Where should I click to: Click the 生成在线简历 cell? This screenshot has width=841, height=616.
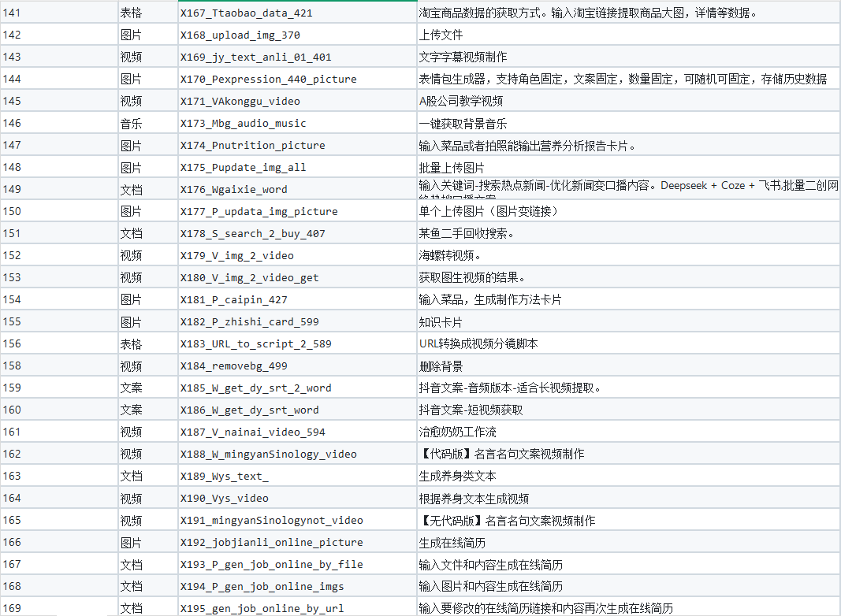[628, 542]
